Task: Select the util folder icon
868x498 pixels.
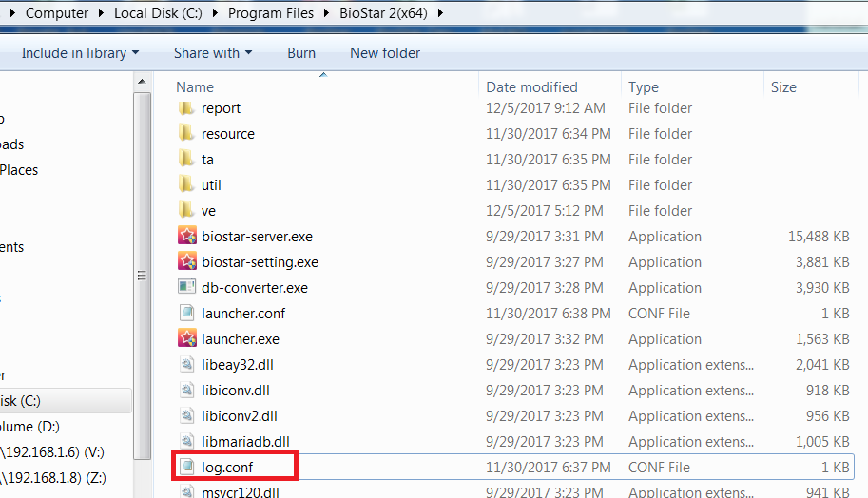Action: 186,184
